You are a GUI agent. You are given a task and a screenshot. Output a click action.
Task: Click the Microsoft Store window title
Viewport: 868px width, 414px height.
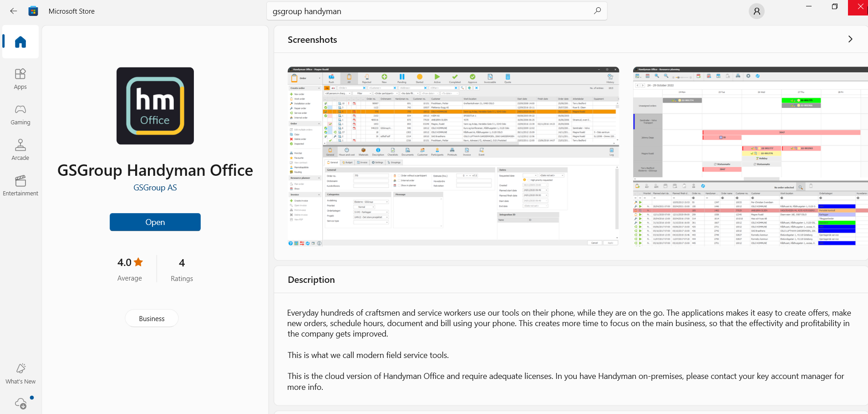pos(71,11)
